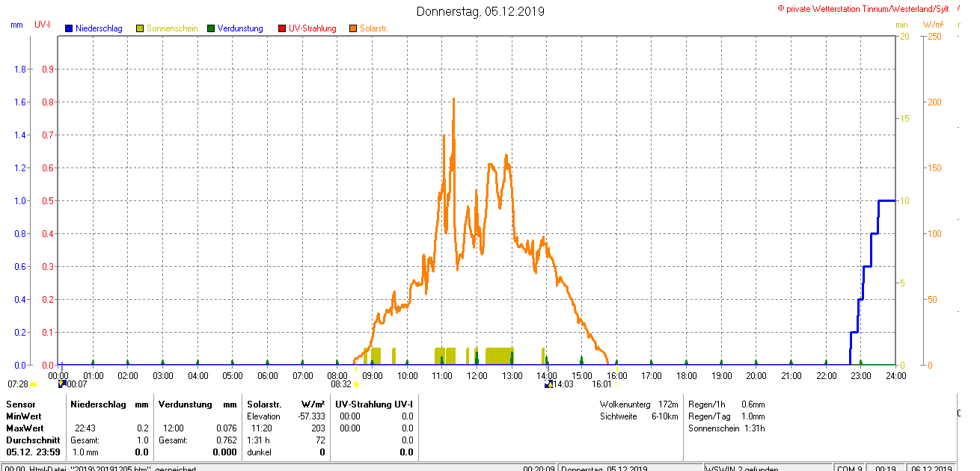The width and height of the screenshot is (980, 471).
Task: Click the COM 9 status bar field
Action: (x=850, y=468)
